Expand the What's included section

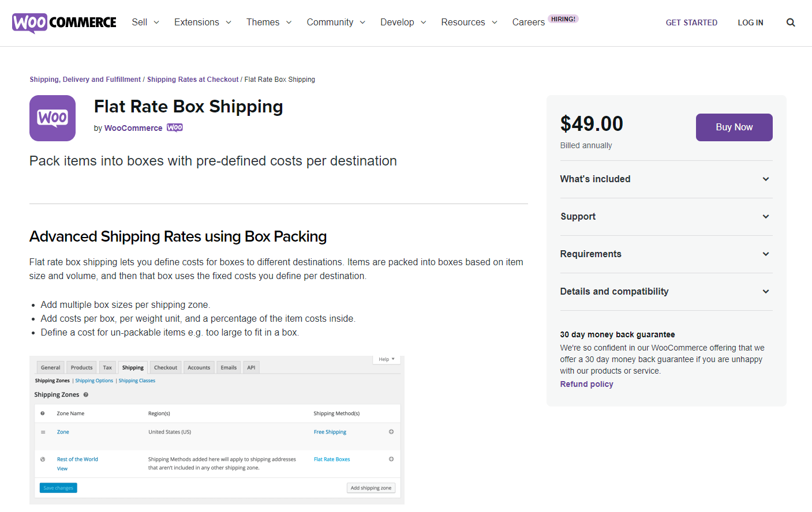pyautogui.click(x=665, y=179)
